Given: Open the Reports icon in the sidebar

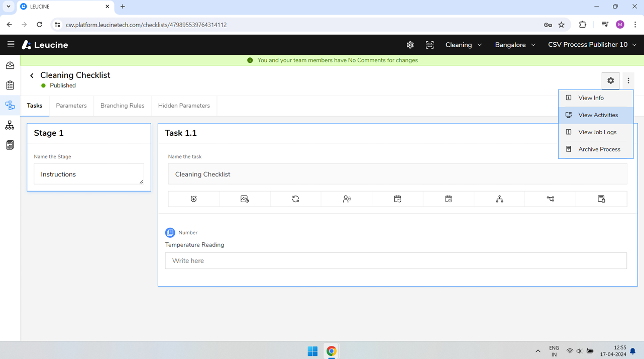Looking at the screenshot, I should click(10, 145).
